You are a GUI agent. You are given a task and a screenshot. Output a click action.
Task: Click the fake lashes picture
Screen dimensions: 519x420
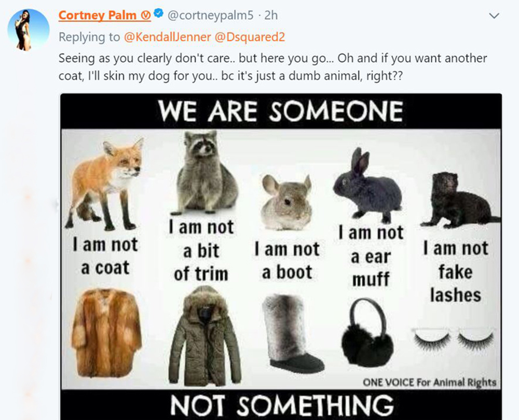coord(453,339)
